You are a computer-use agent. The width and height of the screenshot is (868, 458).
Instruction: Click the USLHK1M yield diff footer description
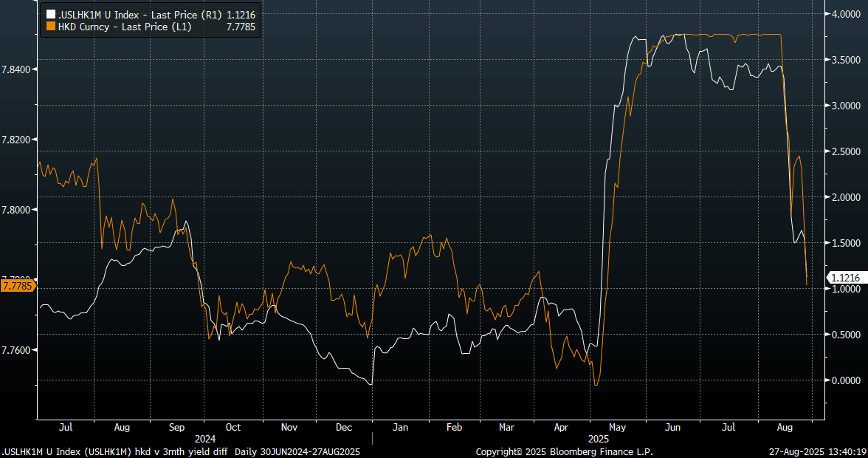click(x=181, y=451)
